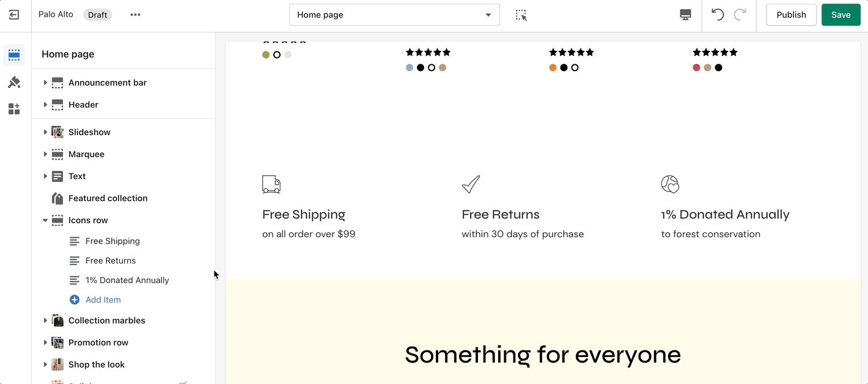Viewport: 868px width, 384px height.
Task: Open the Home page template dropdown
Action: [394, 15]
